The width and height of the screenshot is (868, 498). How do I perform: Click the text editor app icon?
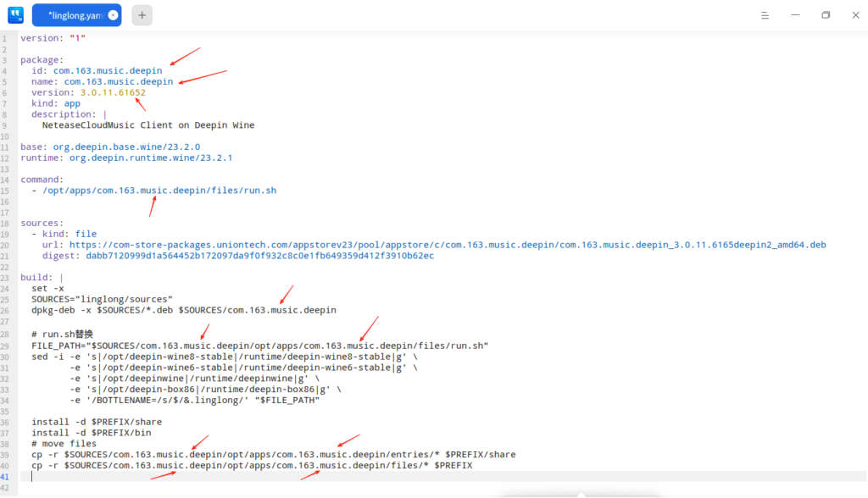(15, 14)
